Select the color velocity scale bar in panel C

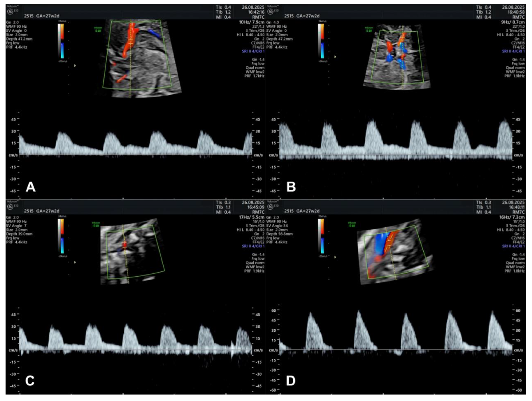(62, 236)
